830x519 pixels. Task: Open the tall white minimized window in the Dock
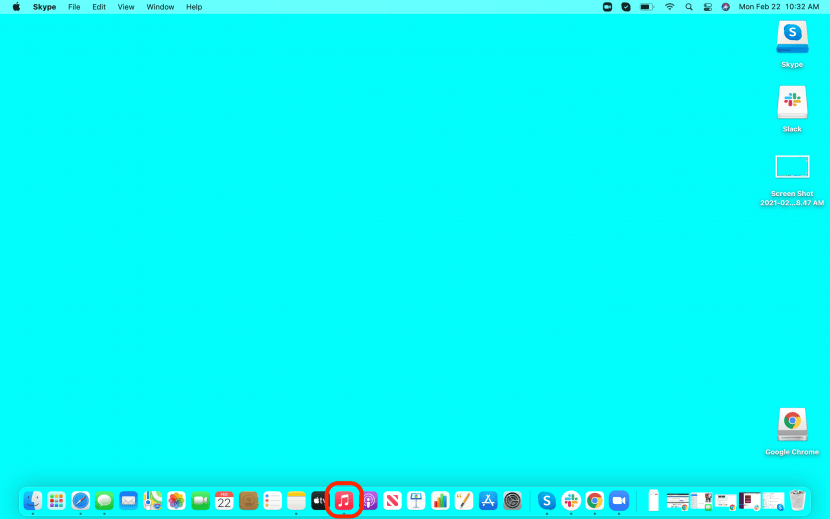[x=654, y=500]
